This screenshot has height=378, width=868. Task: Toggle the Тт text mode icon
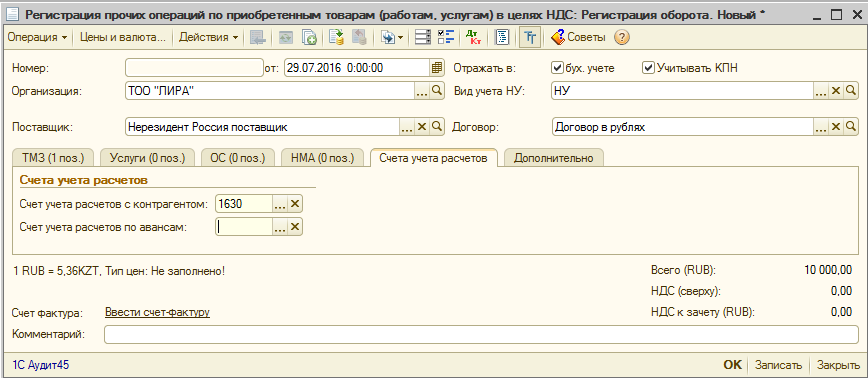tap(531, 38)
